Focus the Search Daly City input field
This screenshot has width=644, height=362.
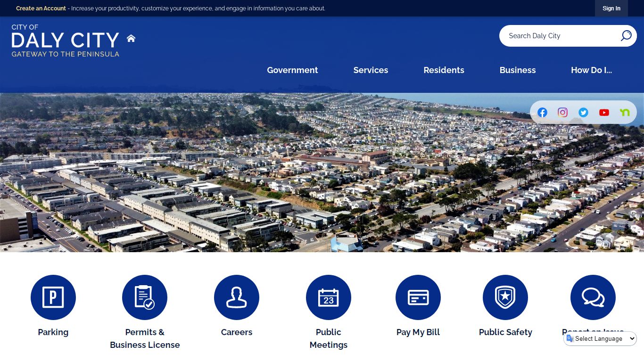(561, 36)
